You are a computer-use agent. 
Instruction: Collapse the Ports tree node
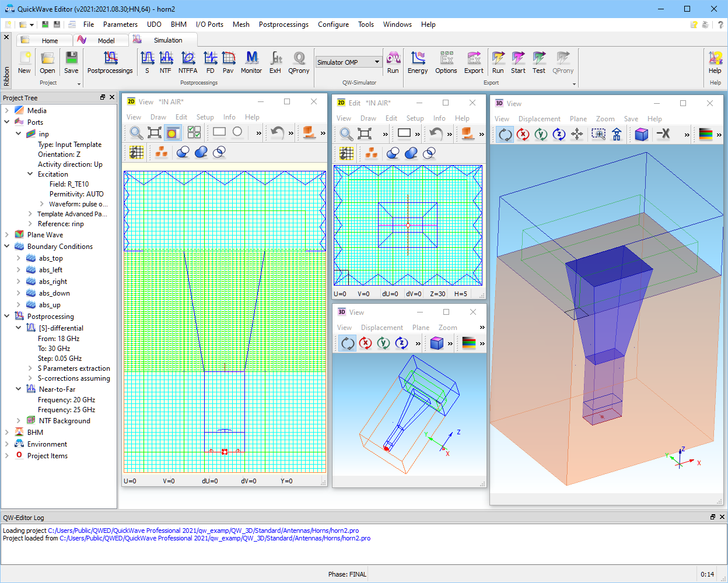[x=7, y=122]
